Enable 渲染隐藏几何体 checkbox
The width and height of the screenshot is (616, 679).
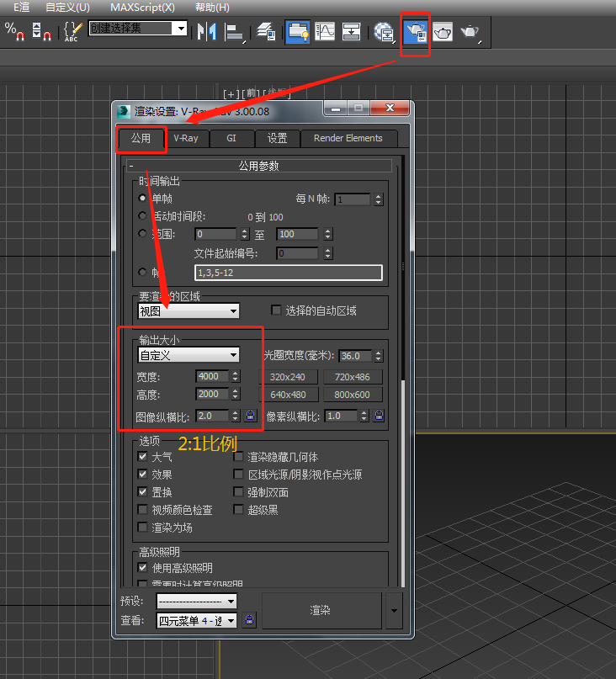tap(238, 456)
